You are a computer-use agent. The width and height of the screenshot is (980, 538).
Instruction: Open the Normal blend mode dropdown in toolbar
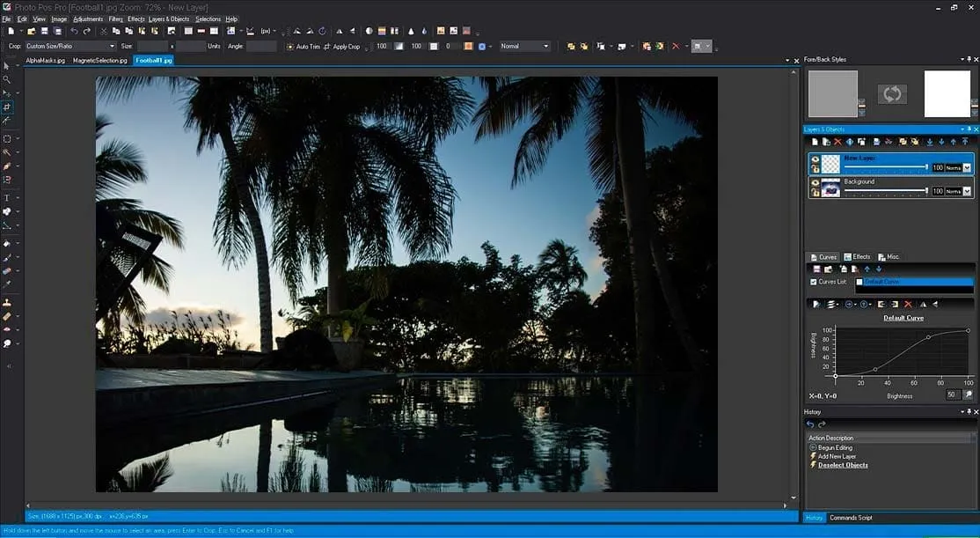pyautogui.click(x=525, y=46)
